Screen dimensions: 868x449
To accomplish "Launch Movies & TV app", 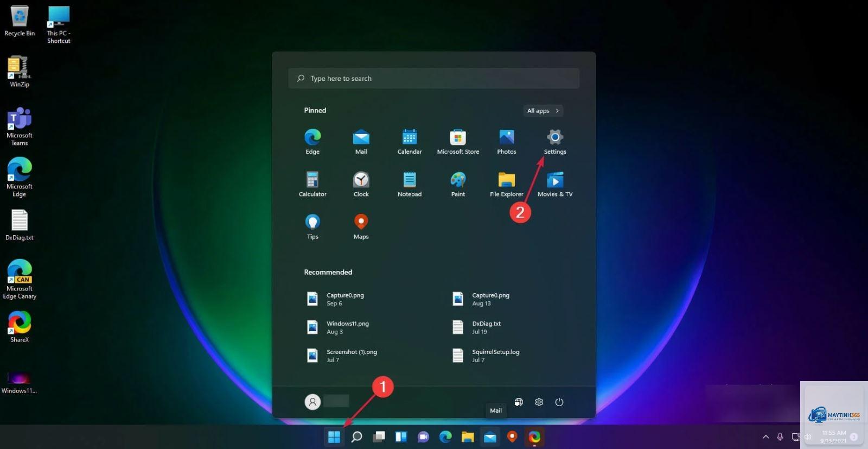I will tap(555, 184).
